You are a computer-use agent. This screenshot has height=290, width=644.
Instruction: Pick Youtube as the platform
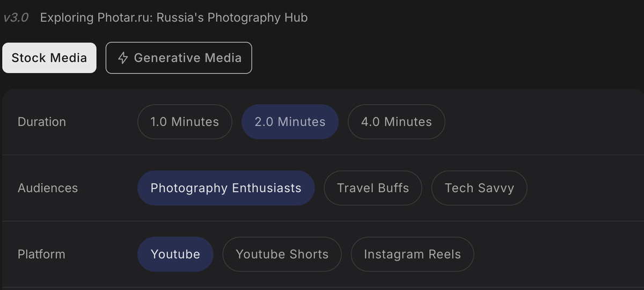pos(175,254)
